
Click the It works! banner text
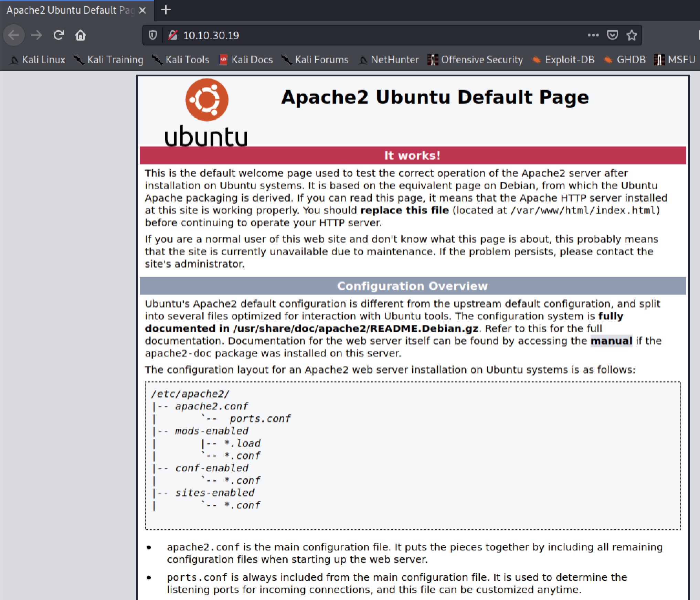[412, 156]
